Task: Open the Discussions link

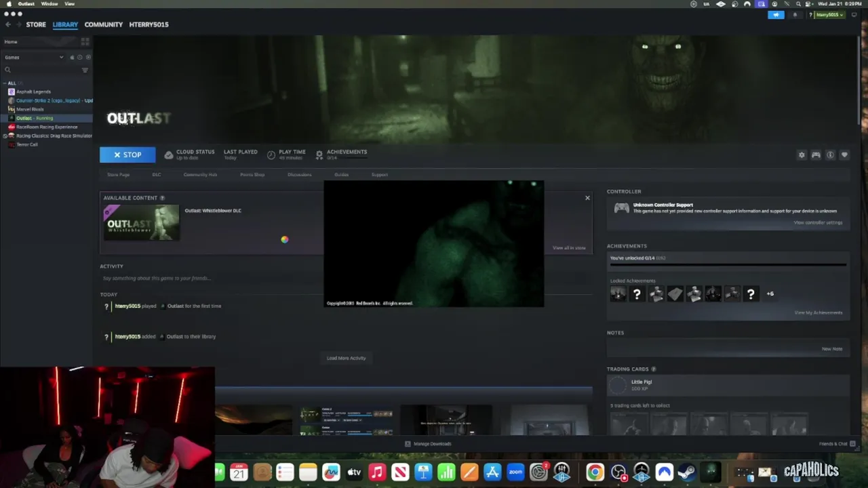Action: tap(299, 175)
